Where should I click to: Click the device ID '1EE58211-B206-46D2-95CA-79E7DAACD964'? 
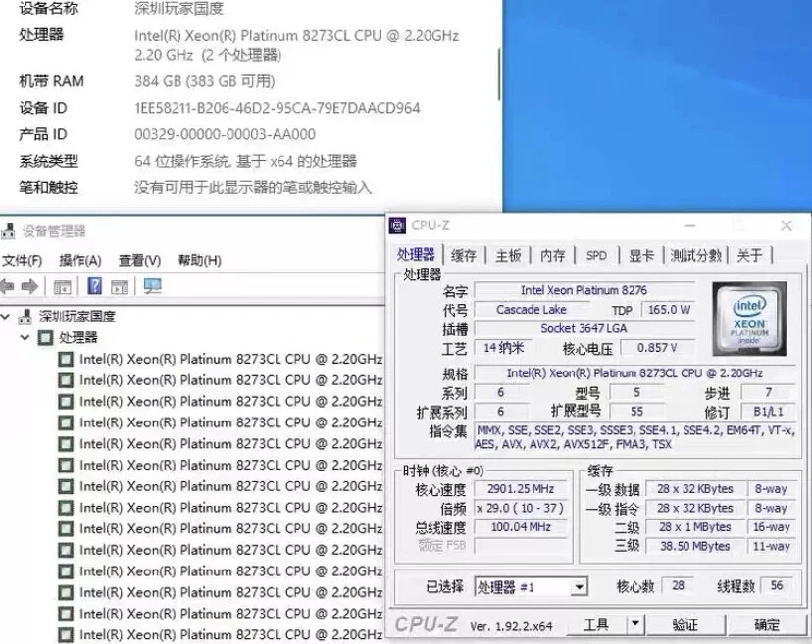click(278, 108)
